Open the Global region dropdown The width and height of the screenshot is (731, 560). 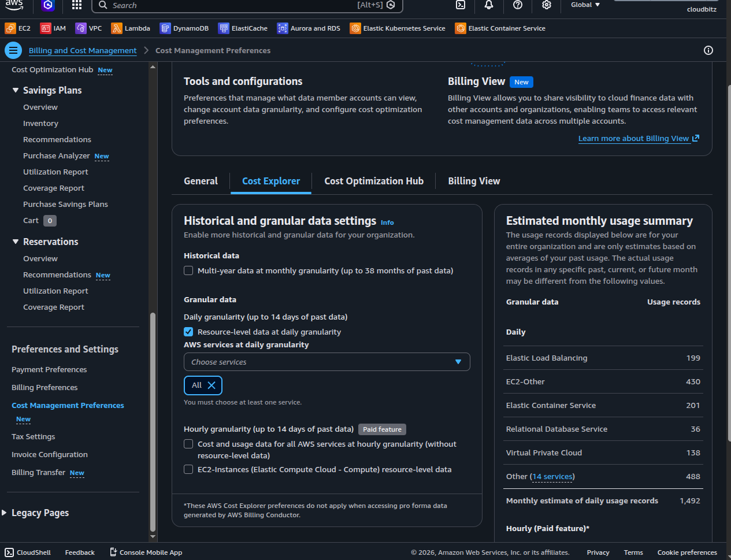click(x=585, y=5)
